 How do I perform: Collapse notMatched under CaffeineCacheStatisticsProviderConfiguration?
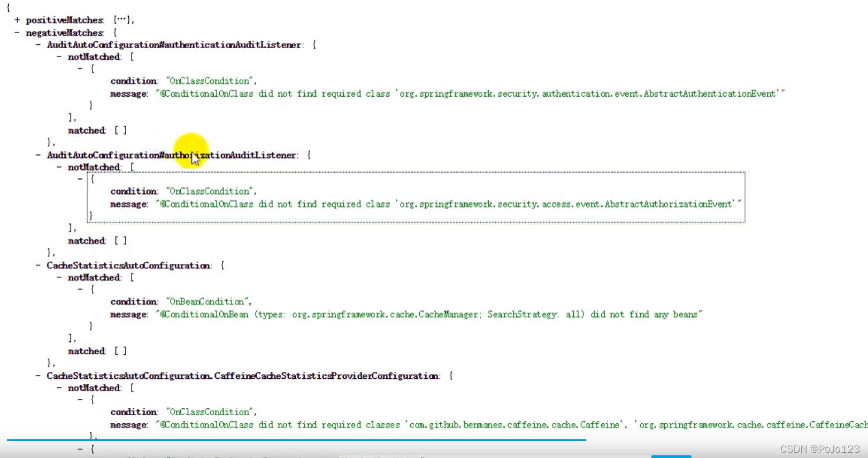[x=59, y=387]
